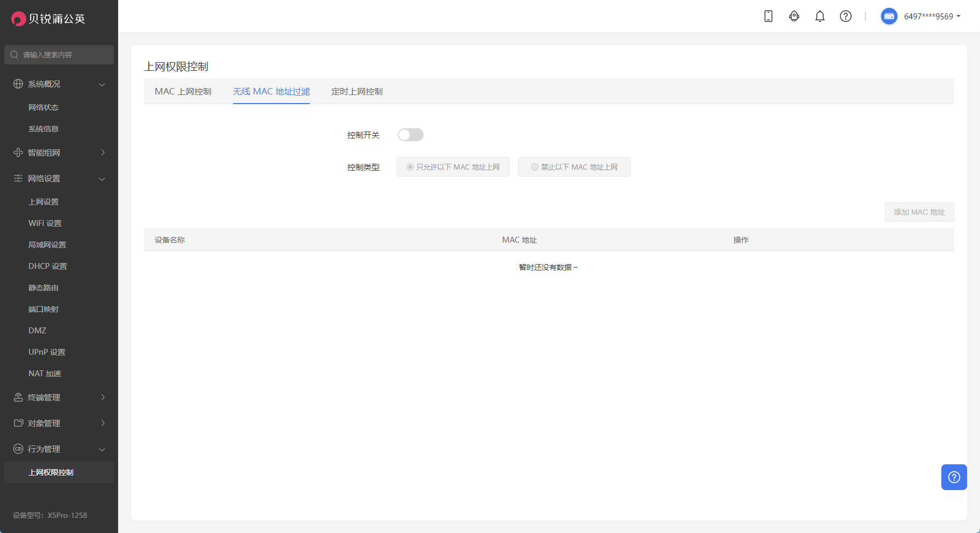The image size is (980, 533).
Task: Click the blue user avatar icon
Action: 889,16
